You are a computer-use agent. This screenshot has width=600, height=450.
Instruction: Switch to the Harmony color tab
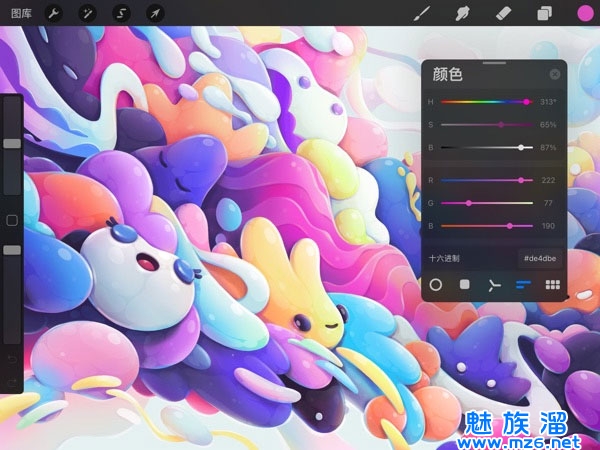[493, 285]
